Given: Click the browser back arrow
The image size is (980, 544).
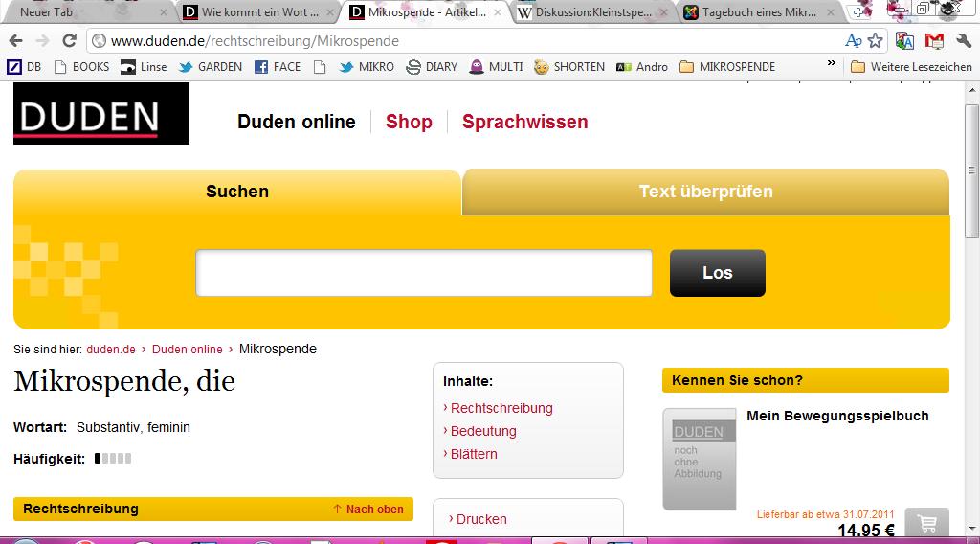Looking at the screenshot, I should pos(16,41).
